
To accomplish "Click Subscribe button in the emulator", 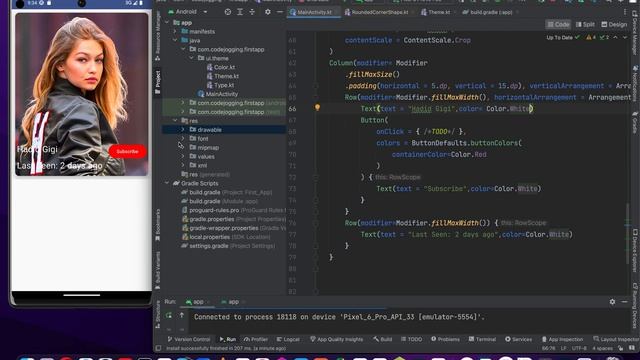I will [x=127, y=151].
